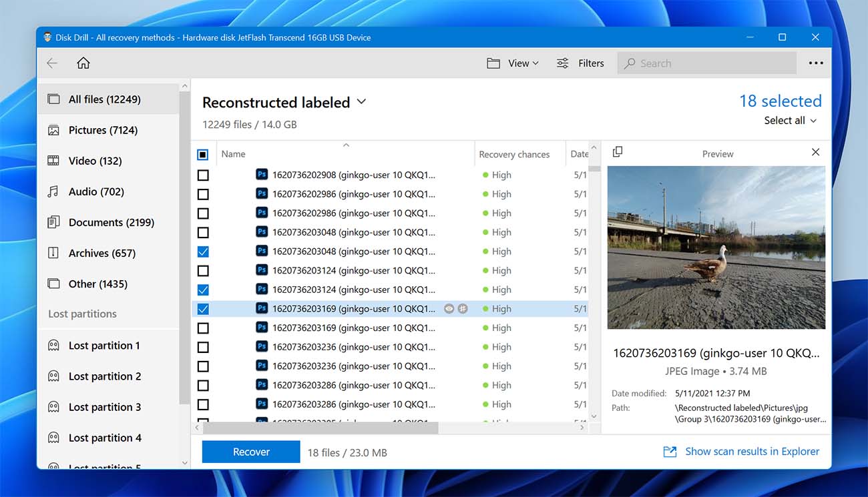Select the Pictures (7124) category icon
The image size is (868, 497).
pyautogui.click(x=53, y=130)
